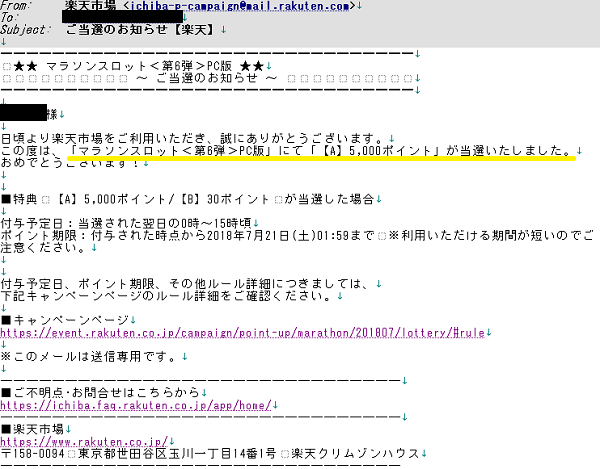Click the sentence 日頃より楽天市場をご利用いただき
Screen dimensions: 600x469
192,138
